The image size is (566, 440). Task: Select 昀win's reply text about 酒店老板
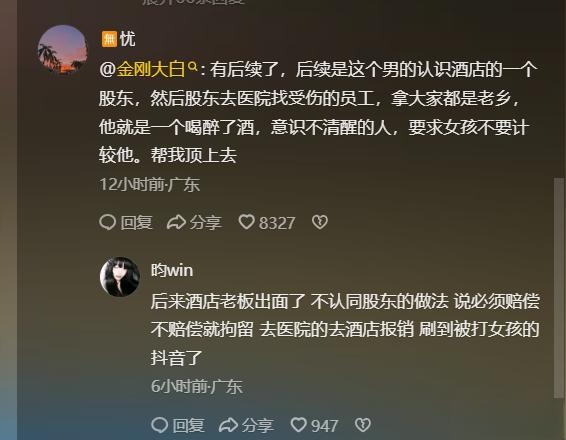[x=345, y=329]
